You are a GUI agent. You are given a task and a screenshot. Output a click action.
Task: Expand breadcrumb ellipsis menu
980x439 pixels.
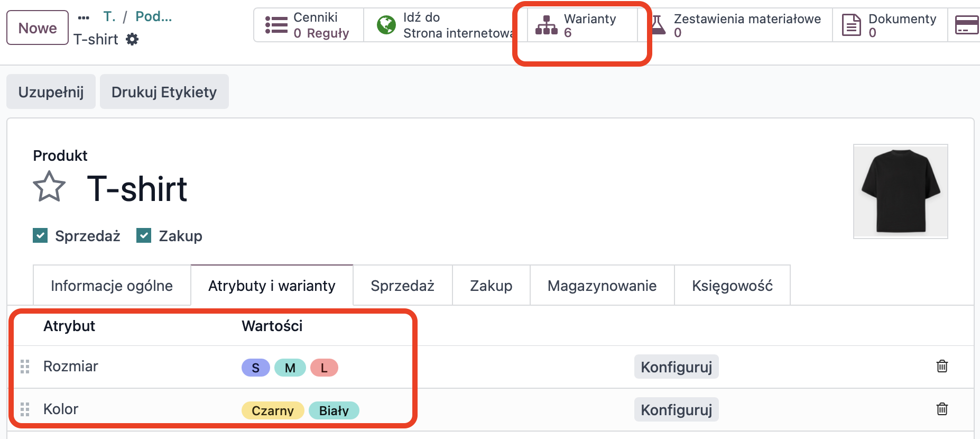click(84, 17)
